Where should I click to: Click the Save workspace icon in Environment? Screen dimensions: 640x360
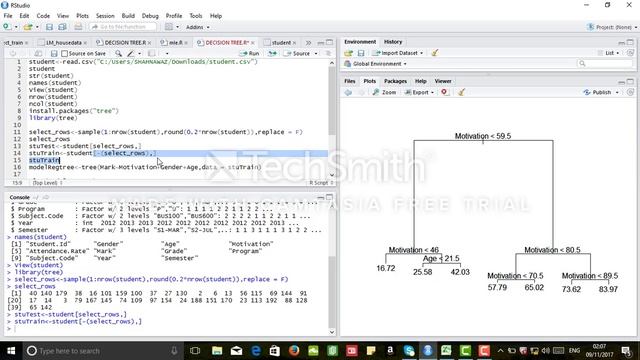click(x=361, y=53)
